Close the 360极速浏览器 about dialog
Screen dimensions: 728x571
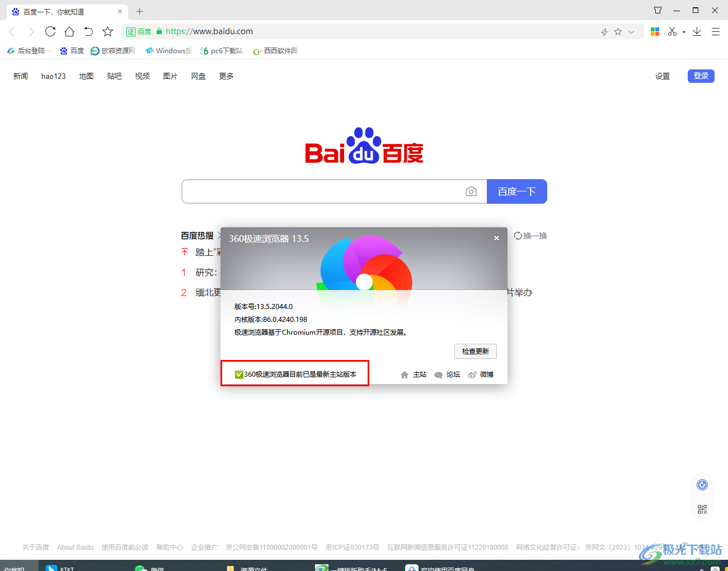click(496, 238)
